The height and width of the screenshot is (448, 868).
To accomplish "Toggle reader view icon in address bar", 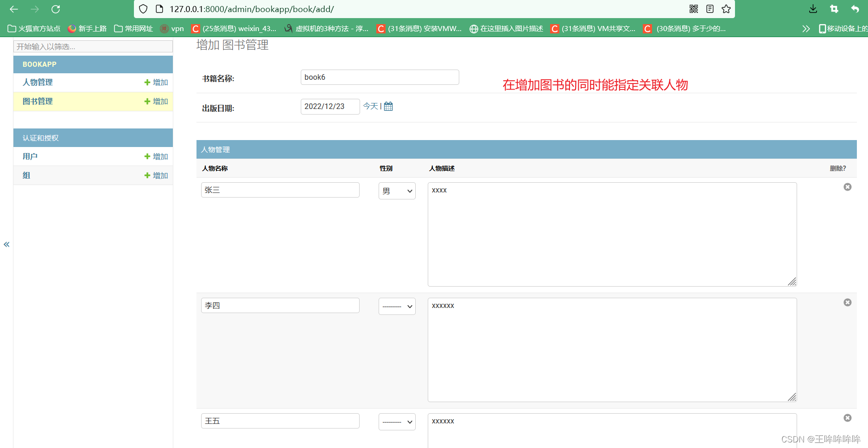I will [710, 9].
